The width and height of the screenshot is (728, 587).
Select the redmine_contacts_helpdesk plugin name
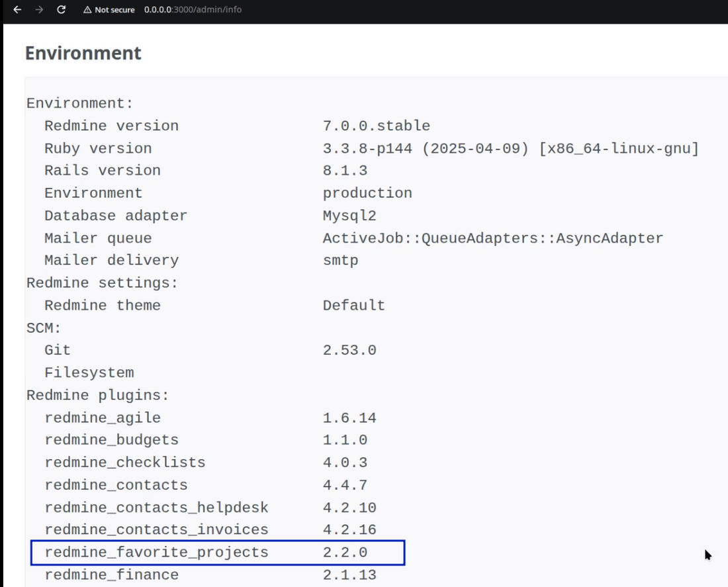coord(156,508)
